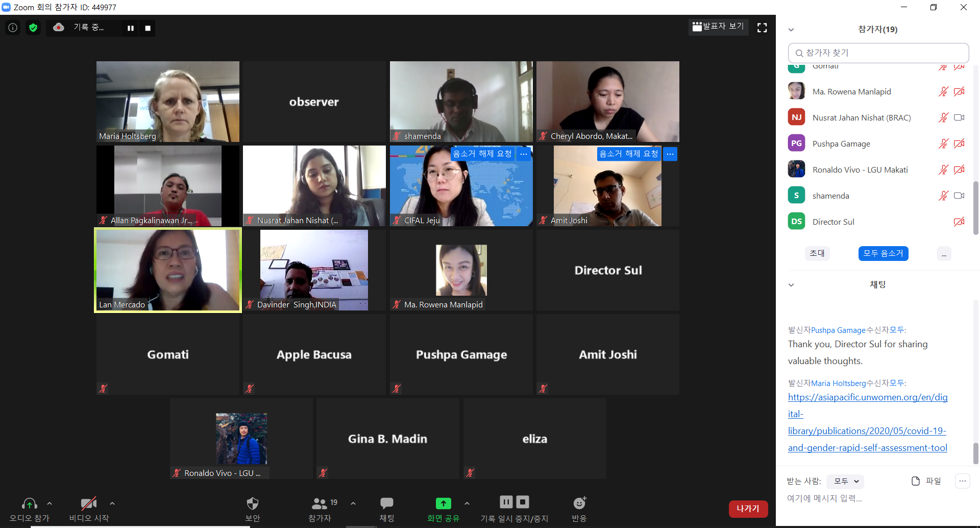The width and height of the screenshot is (980, 528).
Task: Expand audio options caret
Action: (x=50, y=503)
